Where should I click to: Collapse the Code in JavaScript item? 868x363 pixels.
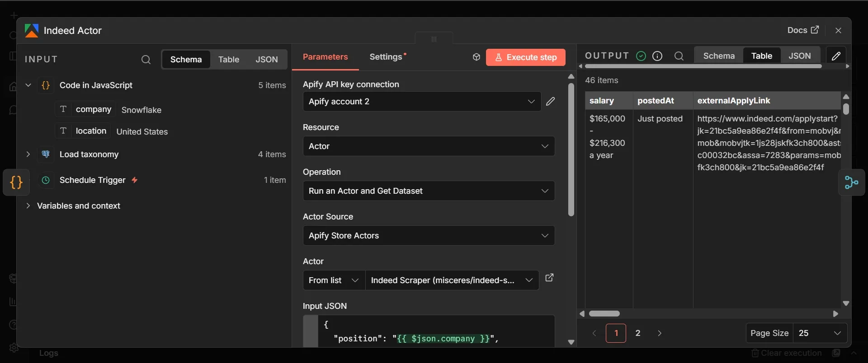click(x=28, y=85)
